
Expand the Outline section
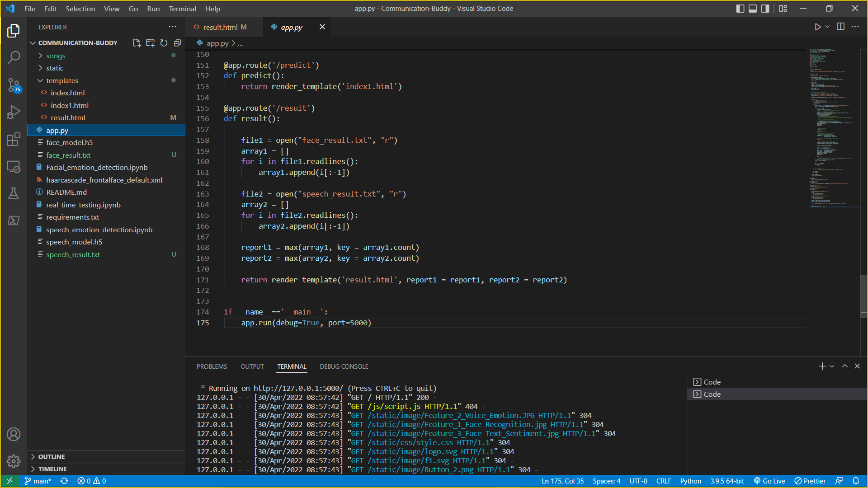tap(52, 456)
